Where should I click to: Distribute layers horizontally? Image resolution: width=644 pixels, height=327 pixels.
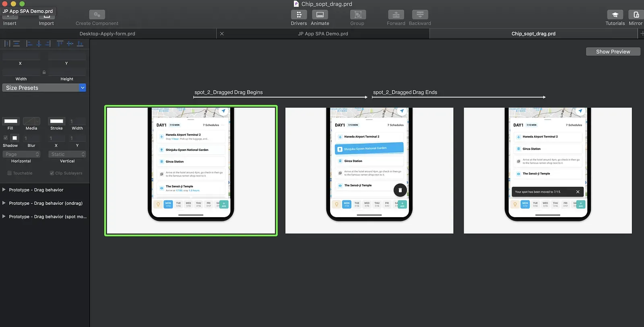coord(7,43)
